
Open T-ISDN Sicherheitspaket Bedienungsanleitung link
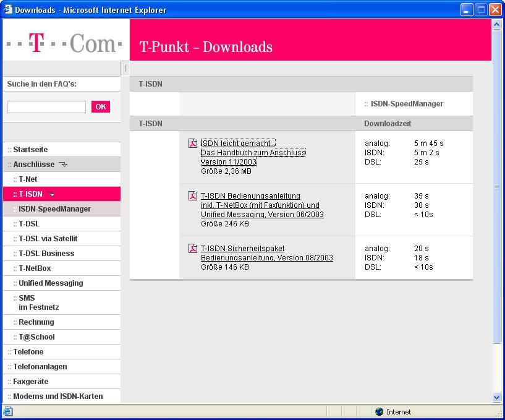pyautogui.click(x=266, y=253)
